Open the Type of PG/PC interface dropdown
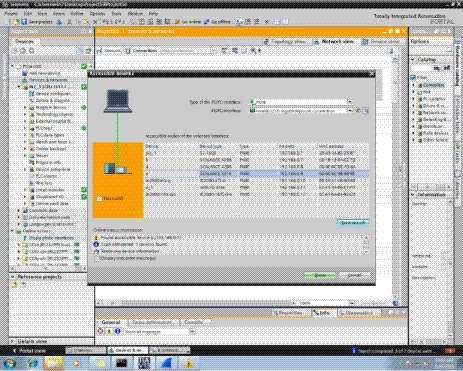 point(350,102)
